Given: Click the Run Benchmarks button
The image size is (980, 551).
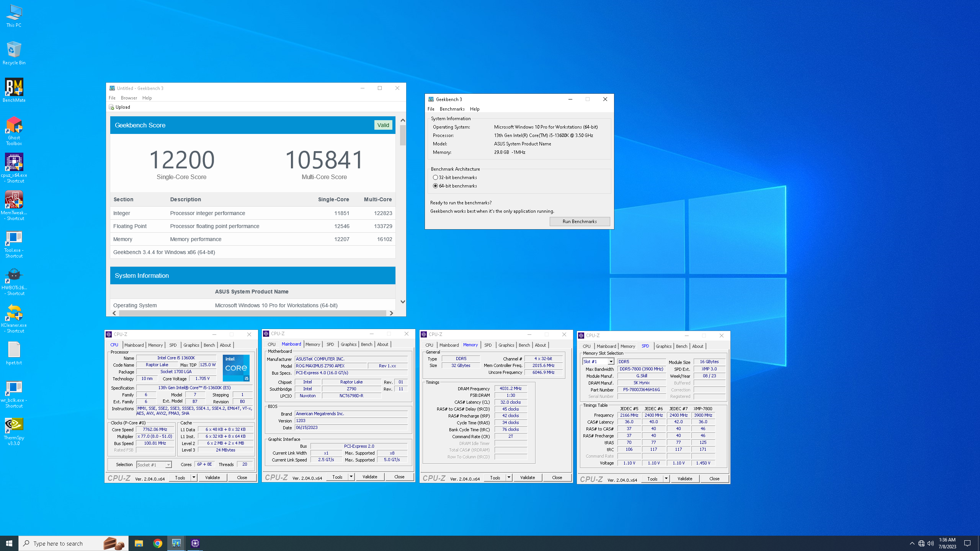Looking at the screenshot, I should tap(580, 222).
